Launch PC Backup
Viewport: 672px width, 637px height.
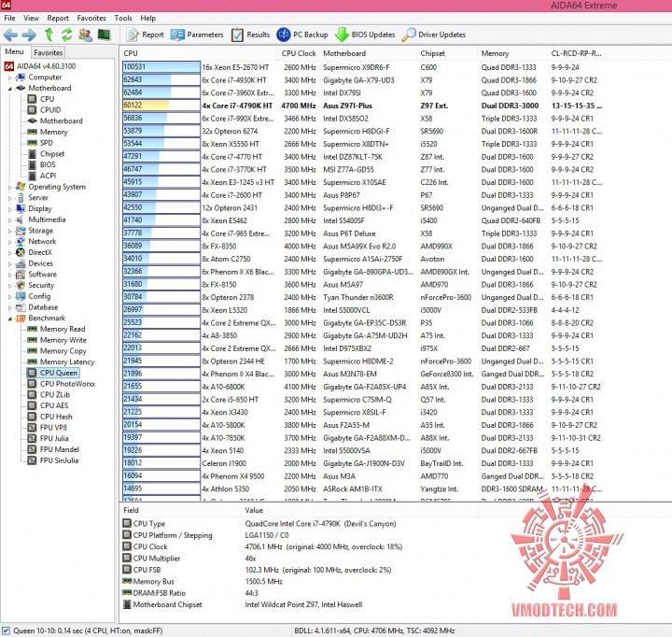click(x=302, y=35)
